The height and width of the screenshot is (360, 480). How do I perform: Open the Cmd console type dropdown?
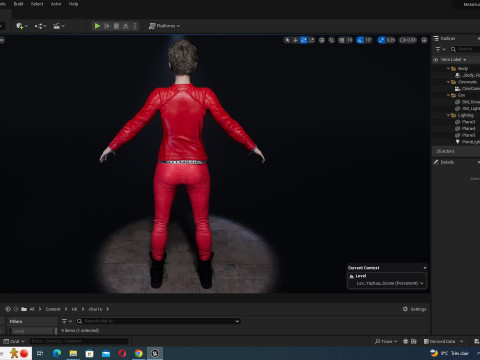pyautogui.click(x=14, y=341)
